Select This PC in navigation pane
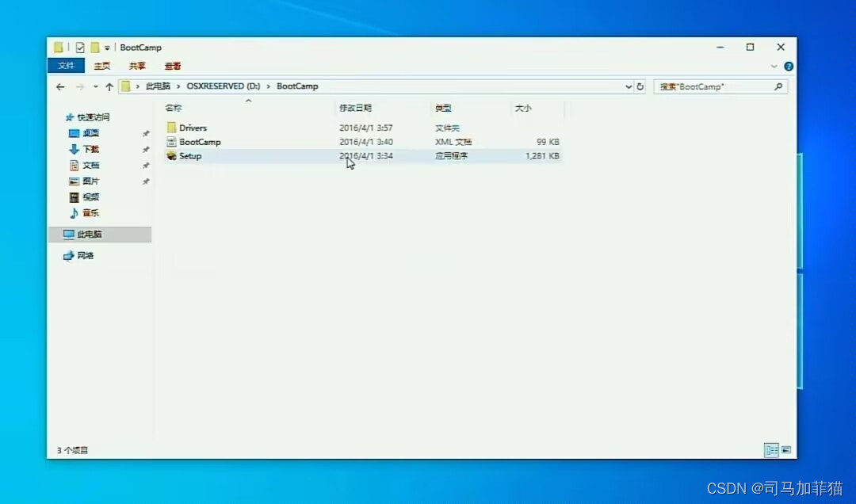This screenshot has height=504, width=856. coord(89,235)
